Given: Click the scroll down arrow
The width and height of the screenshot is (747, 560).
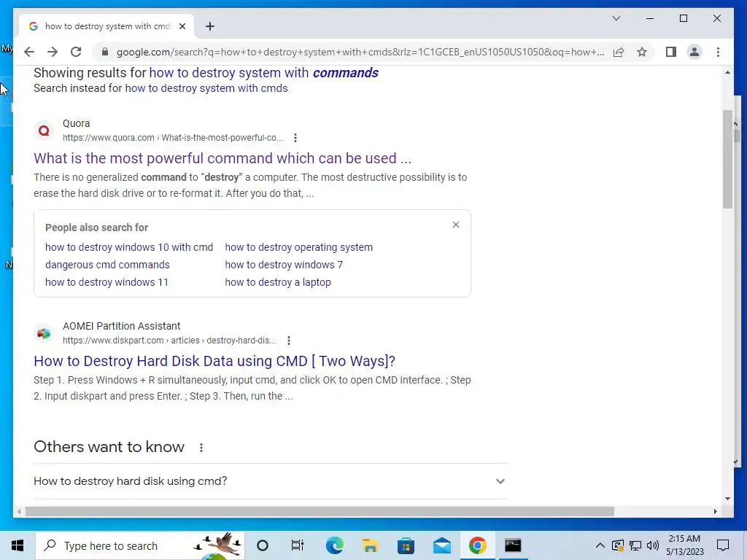Looking at the screenshot, I should [x=727, y=499].
